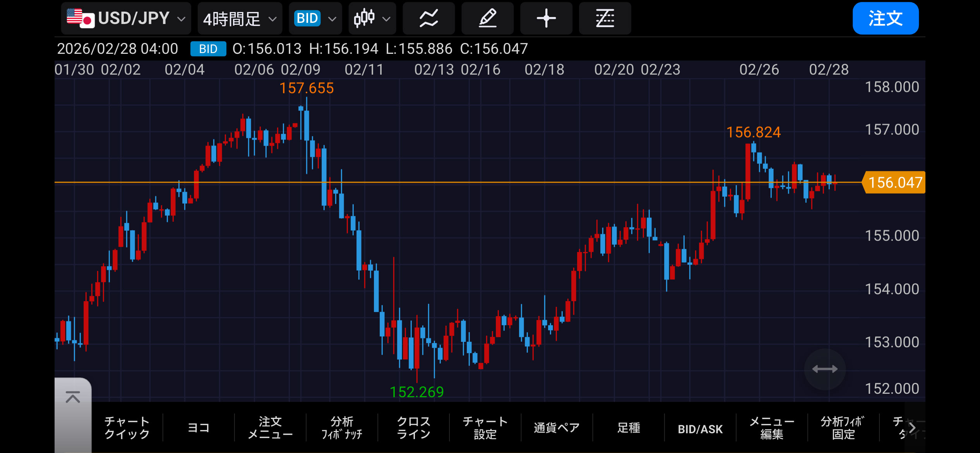The height and width of the screenshot is (453, 980).
Task: Toggle 分析フィボ固定 Fibonacci lock
Action: (843, 427)
